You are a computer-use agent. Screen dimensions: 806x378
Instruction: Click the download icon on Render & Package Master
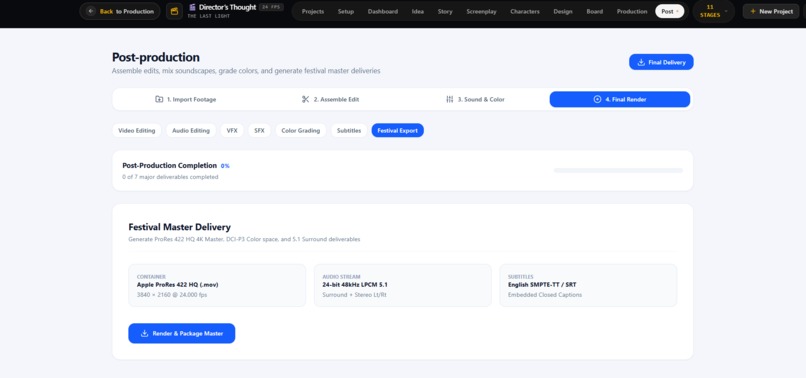(x=144, y=333)
